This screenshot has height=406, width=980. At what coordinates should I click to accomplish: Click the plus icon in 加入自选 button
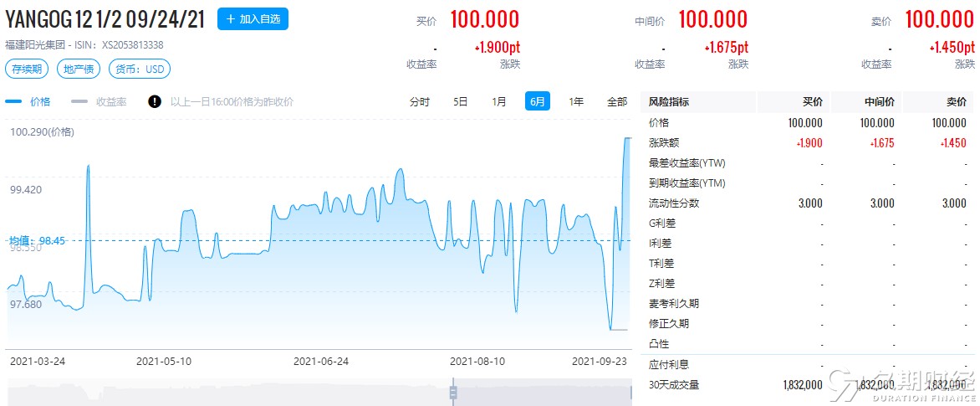click(x=230, y=18)
